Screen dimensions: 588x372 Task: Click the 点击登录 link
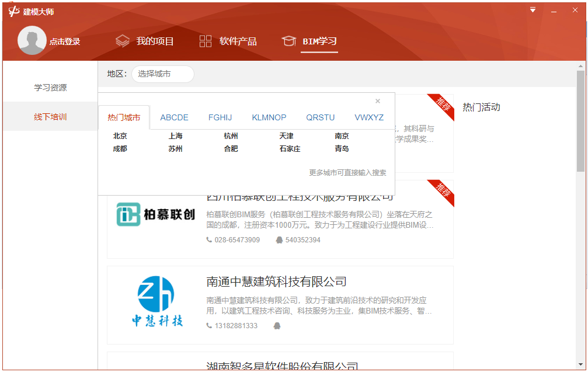(x=65, y=41)
